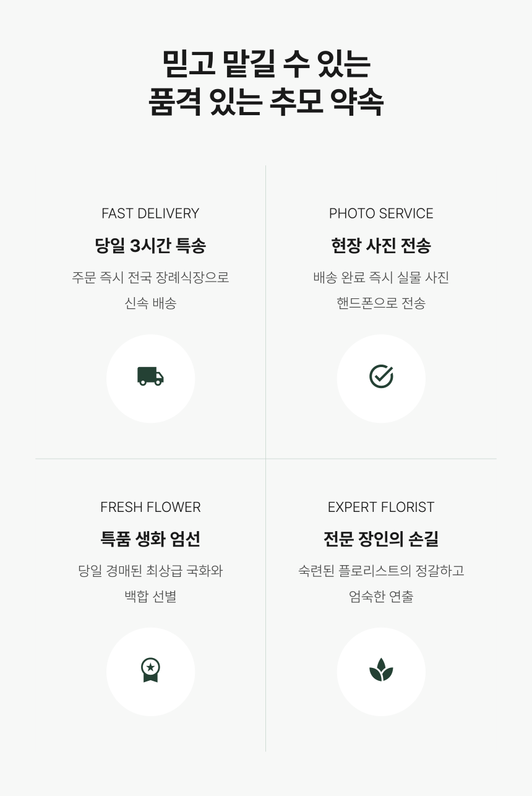
Task: Click the 특품 생화 엄선 heading
Action: pyautogui.click(x=150, y=539)
